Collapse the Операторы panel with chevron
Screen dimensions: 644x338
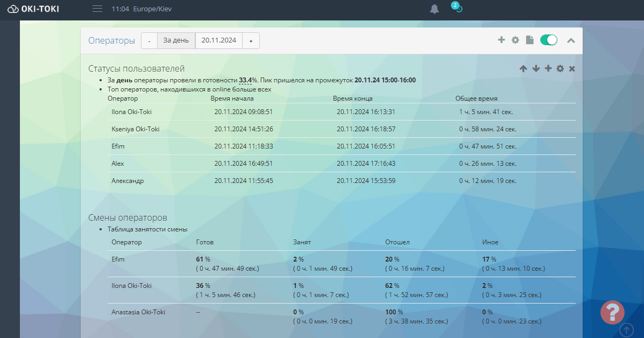point(571,40)
